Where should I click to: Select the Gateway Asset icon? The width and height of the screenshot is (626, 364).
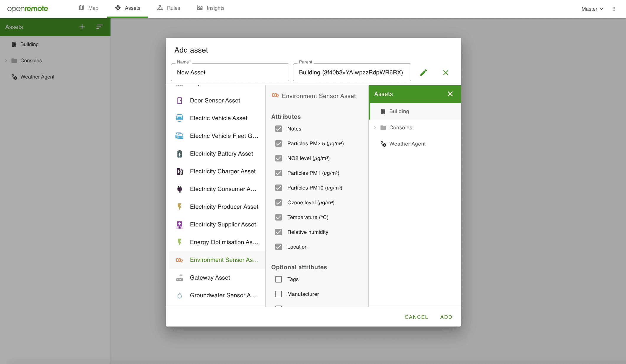pos(180,278)
